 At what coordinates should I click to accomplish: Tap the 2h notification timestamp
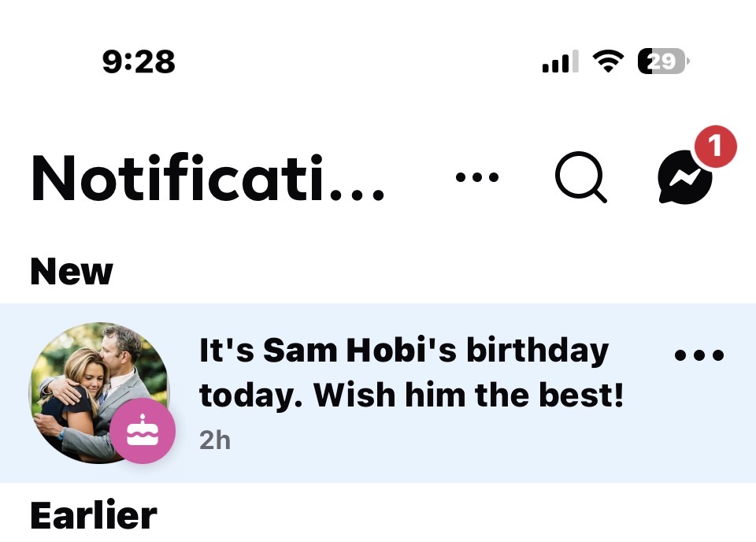(215, 440)
